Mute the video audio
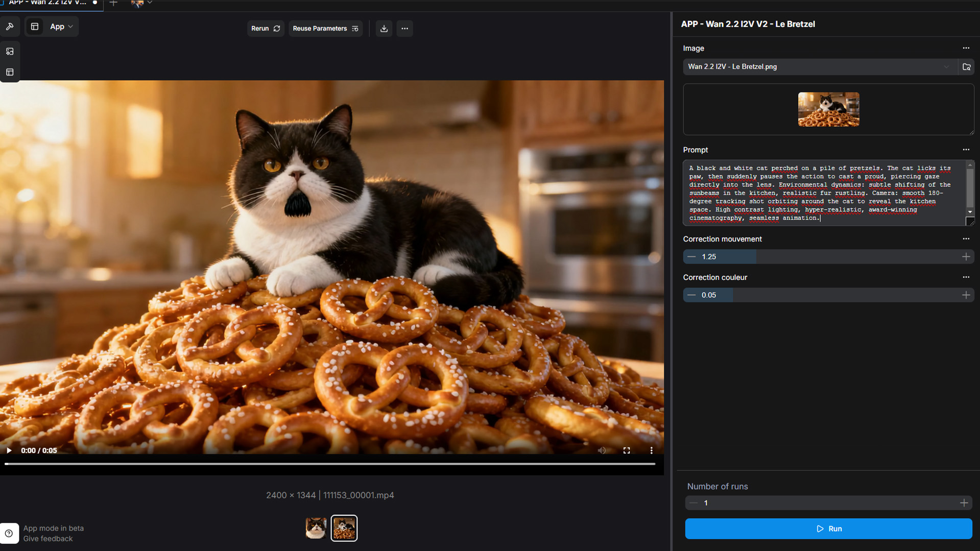Image resolution: width=980 pixels, height=551 pixels. tap(602, 450)
